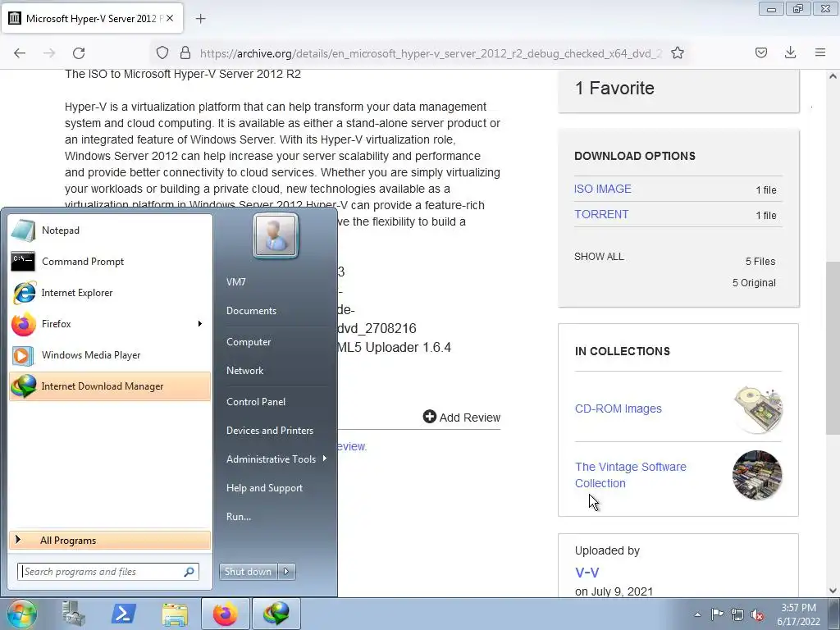
Task: Click SHOW ALL download files
Action: click(x=599, y=257)
